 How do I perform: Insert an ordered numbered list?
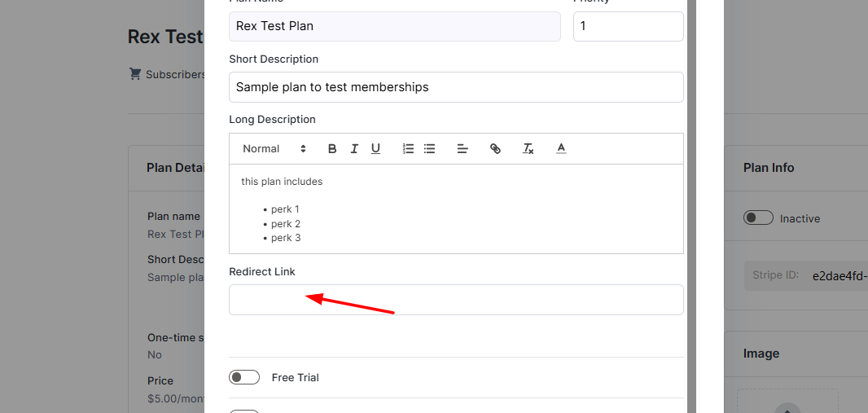pos(408,148)
